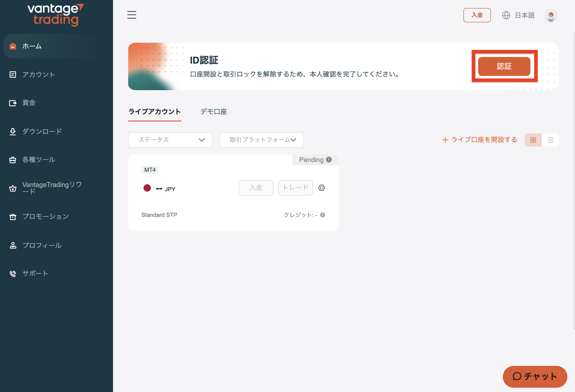Open the 日本語 language selector
This screenshot has width=575, height=392.
pos(524,15)
